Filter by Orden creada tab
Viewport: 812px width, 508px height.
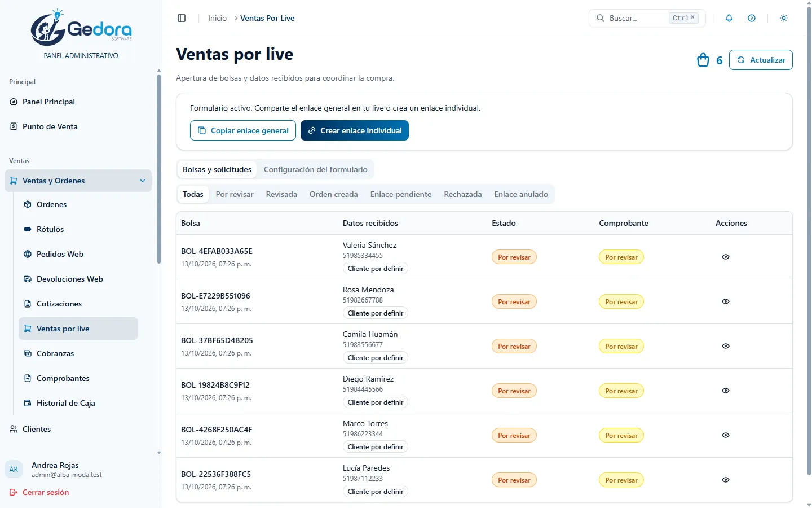click(334, 194)
